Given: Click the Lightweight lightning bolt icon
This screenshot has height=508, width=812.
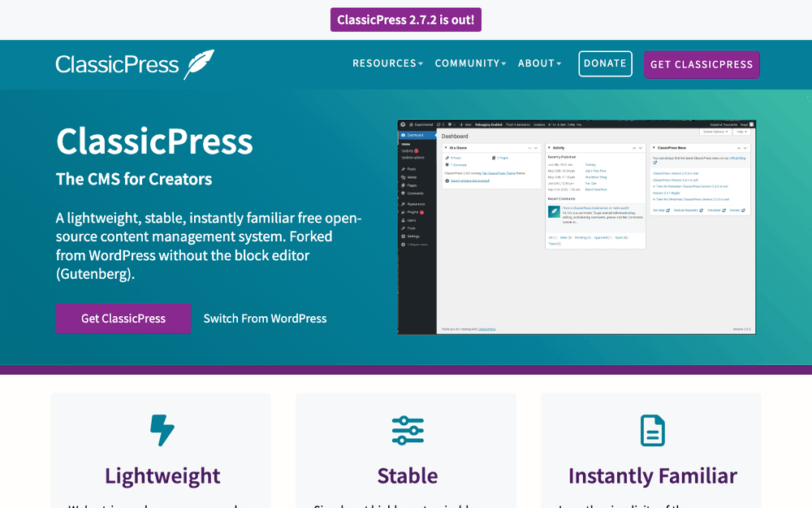Looking at the screenshot, I should (x=162, y=430).
